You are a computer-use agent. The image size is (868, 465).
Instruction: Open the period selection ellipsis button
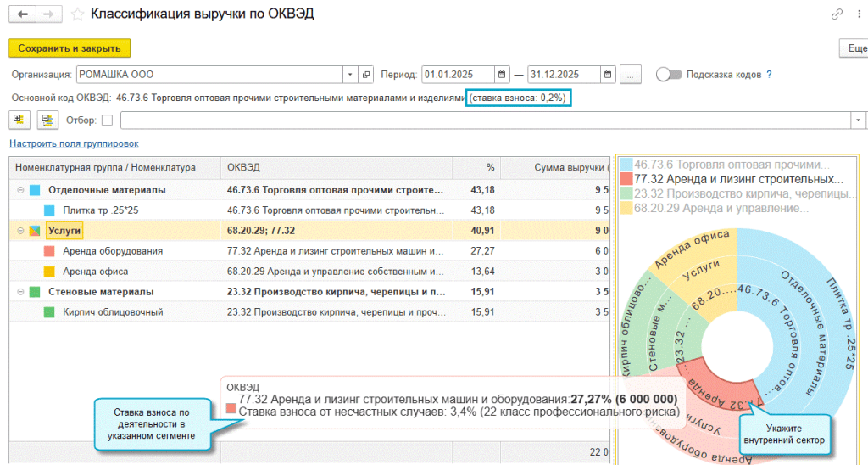[630, 75]
